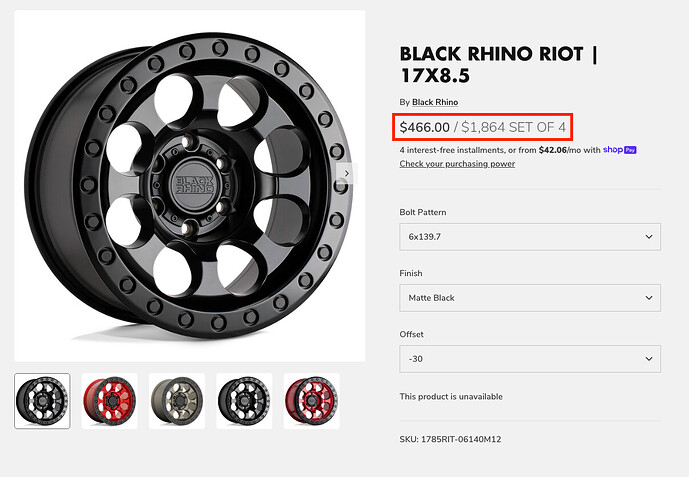The height and width of the screenshot is (477, 689).
Task: Open the Finish dropdown showing Matte Black
Action: coord(530,298)
